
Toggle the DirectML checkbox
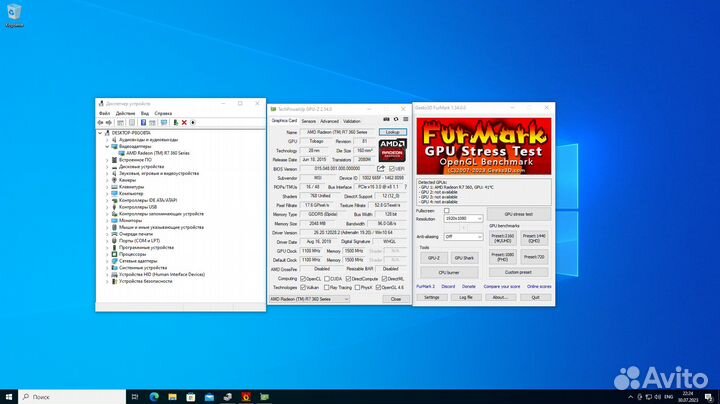tap(384, 279)
